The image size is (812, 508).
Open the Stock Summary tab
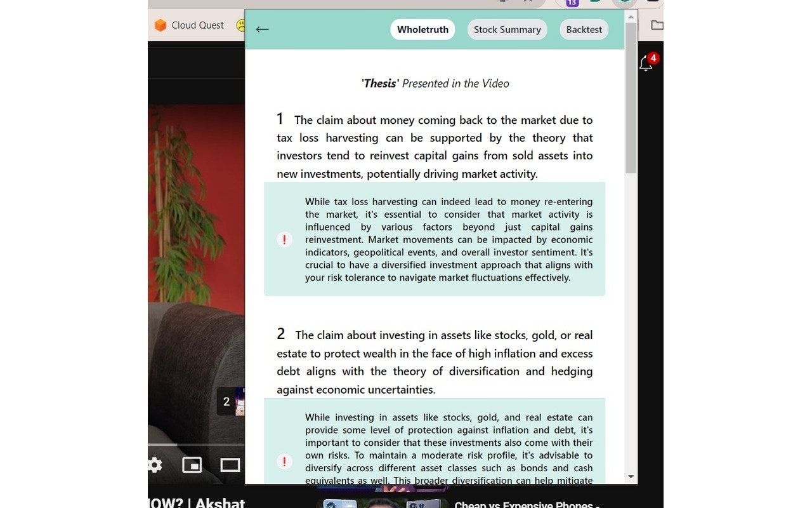point(507,29)
